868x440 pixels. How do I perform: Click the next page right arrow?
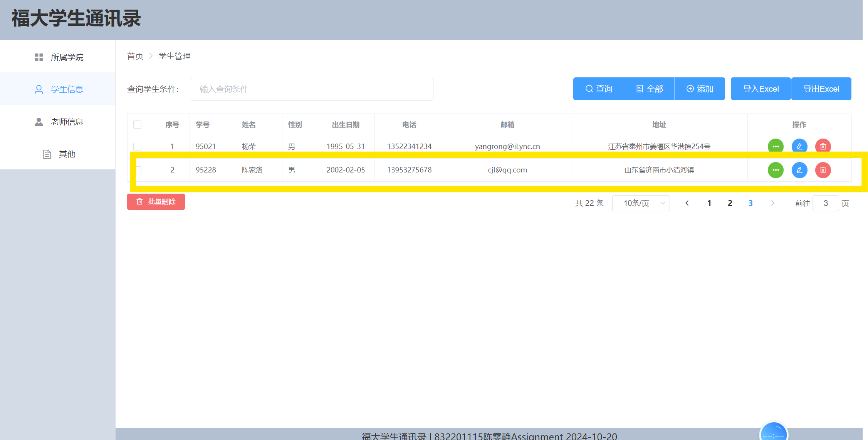pyautogui.click(x=772, y=203)
